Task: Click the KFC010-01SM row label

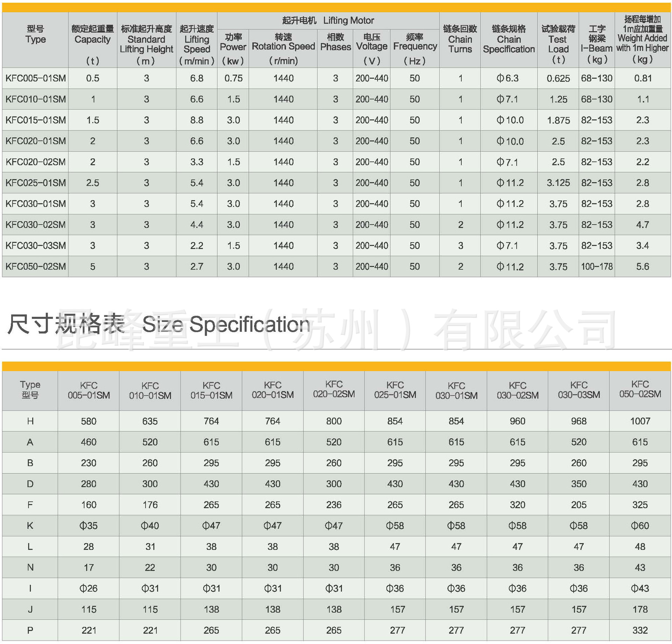Action: click(35, 99)
